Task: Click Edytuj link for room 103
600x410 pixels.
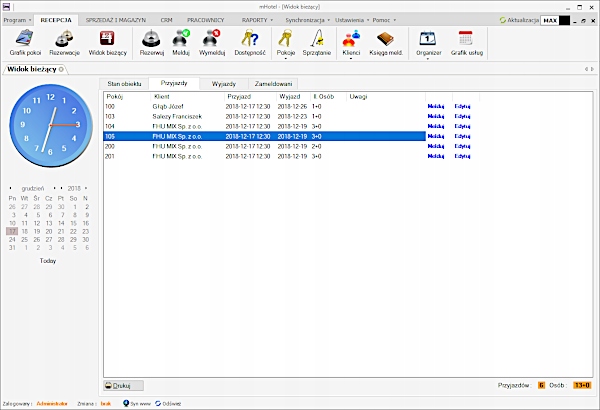Action: [462, 116]
